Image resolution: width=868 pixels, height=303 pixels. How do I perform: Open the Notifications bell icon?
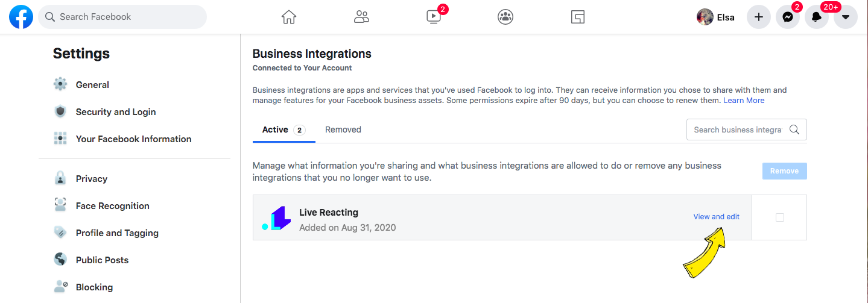[817, 17]
